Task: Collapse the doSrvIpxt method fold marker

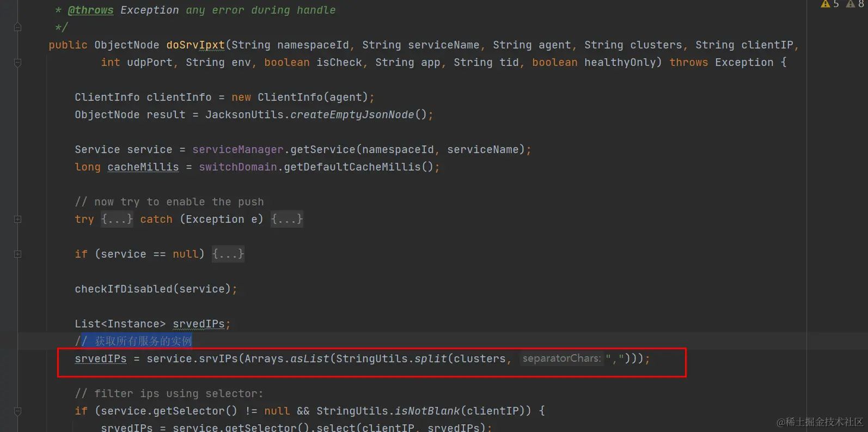Action: tap(17, 63)
